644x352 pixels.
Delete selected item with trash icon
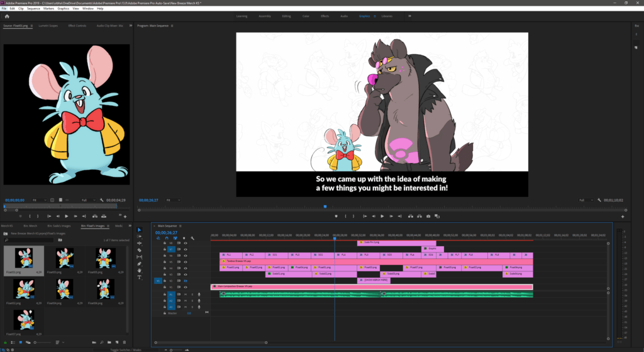[x=125, y=342]
